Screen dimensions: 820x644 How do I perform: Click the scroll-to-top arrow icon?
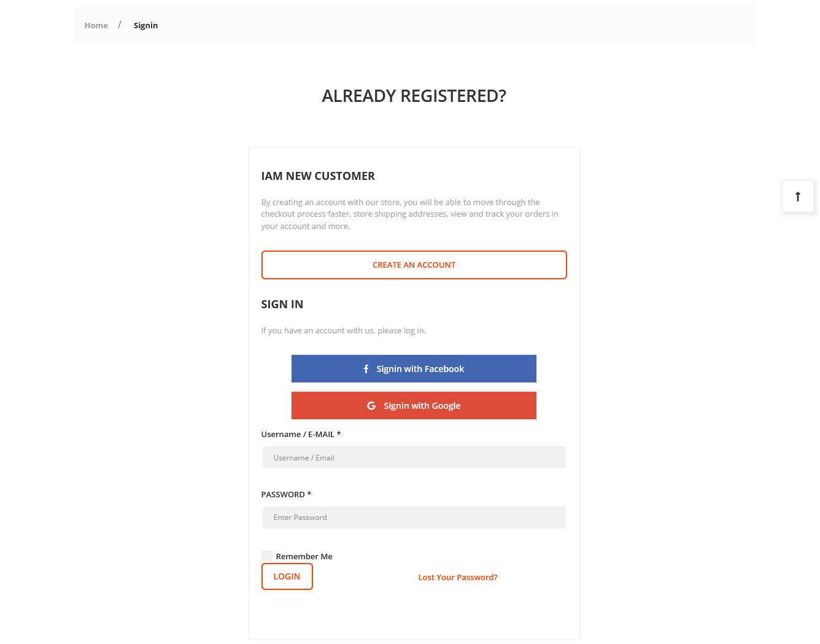[x=797, y=196]
